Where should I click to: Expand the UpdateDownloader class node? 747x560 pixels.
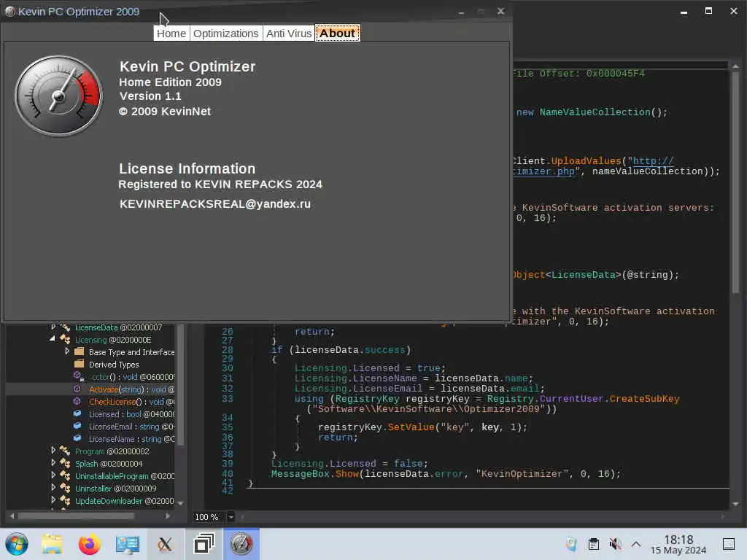pos(53,499)
